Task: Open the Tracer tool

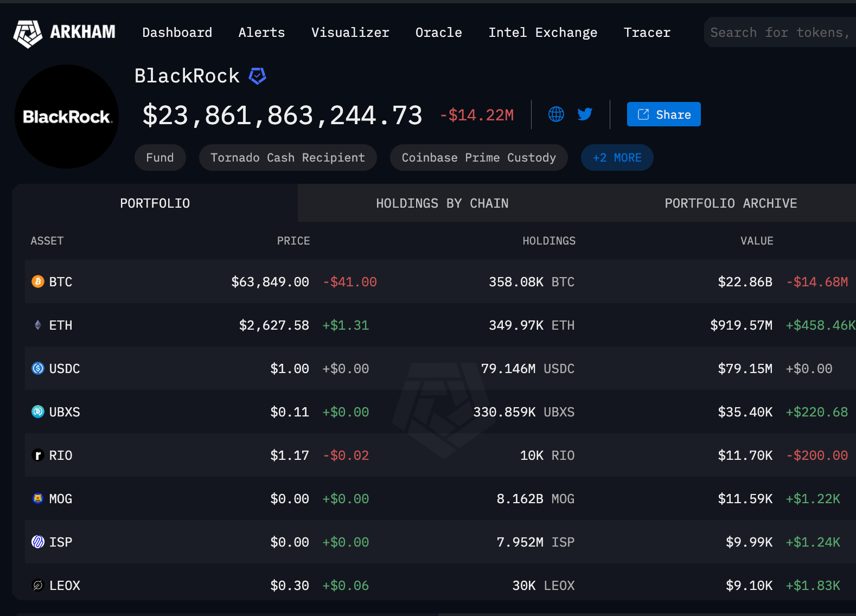Action: pyautogui.click(x=647, y=33)
